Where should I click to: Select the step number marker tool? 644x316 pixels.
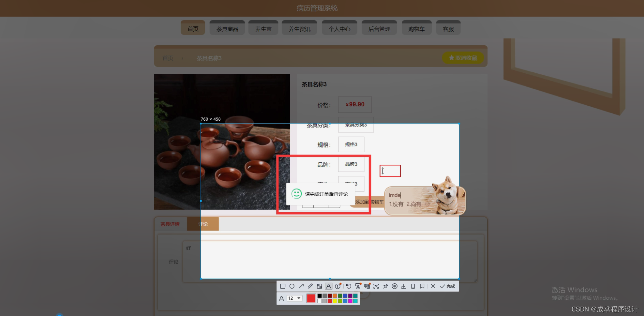tap(338, 286)
